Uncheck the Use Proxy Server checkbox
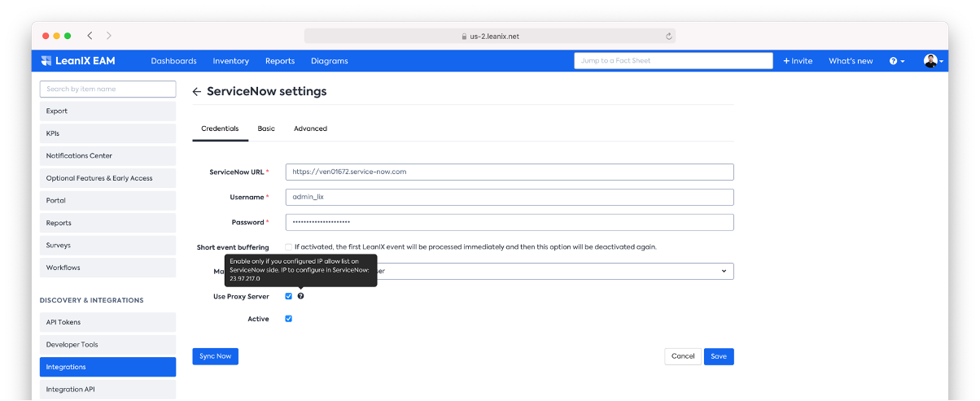980x401 pixels. 288,296
